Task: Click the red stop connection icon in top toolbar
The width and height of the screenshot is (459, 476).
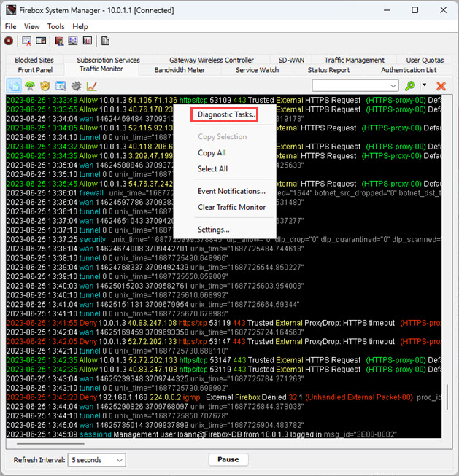Action: [x=9, y=41]
